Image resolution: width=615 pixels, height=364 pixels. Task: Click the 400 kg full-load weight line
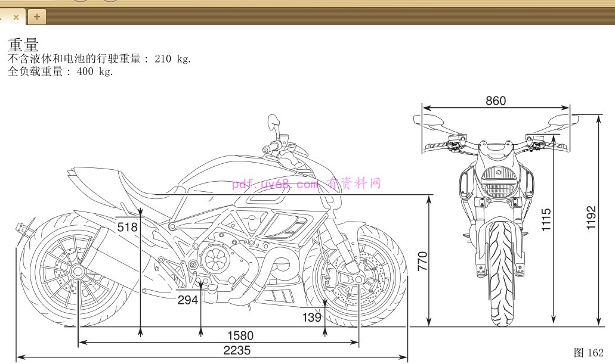coord(60,72)
